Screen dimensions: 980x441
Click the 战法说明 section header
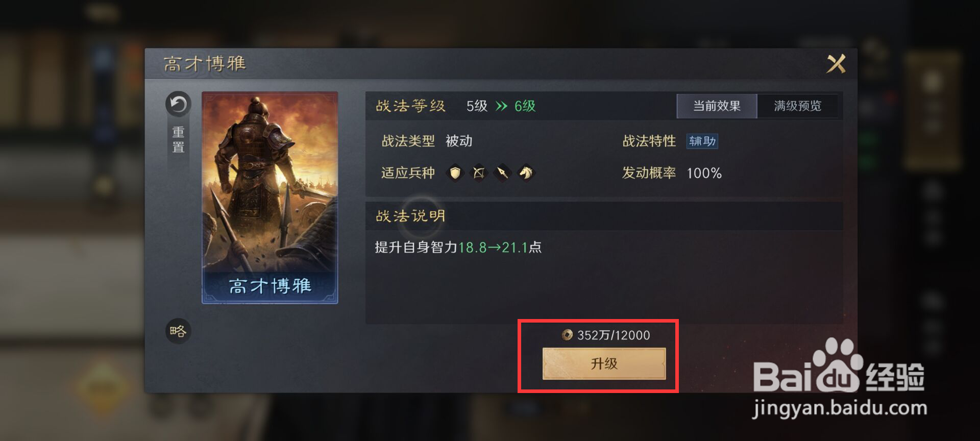click(411, 216)
